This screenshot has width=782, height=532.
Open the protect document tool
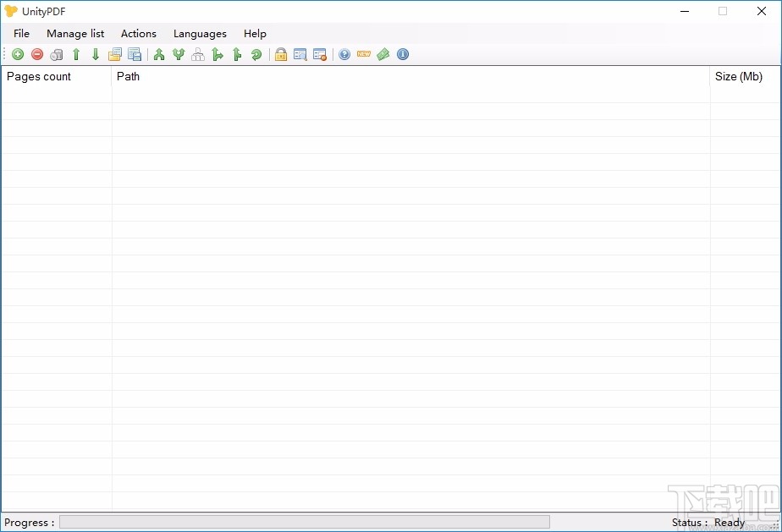(280, 54)
